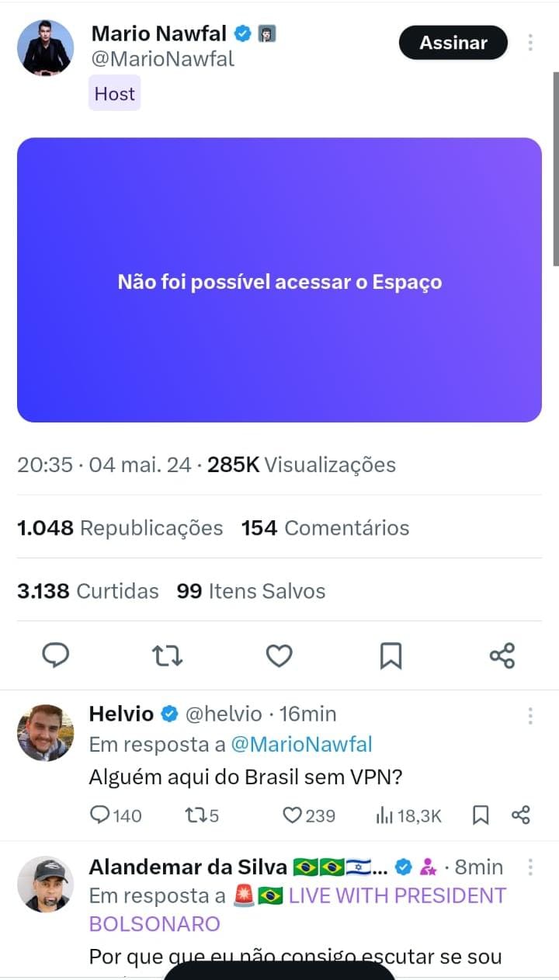
Task: Click the Assinar subscribe button
Action: click(453, 43)
